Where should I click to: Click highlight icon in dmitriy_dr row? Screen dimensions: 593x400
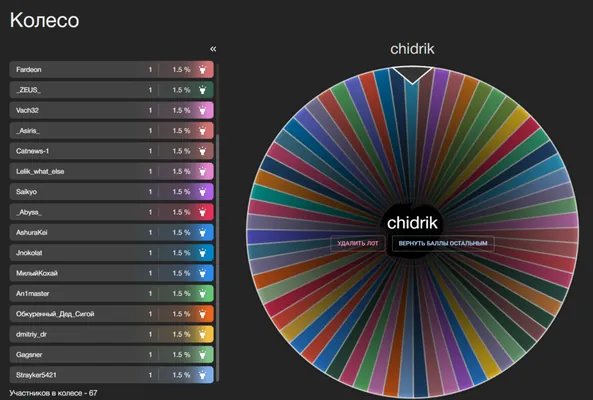pos(202,334)
